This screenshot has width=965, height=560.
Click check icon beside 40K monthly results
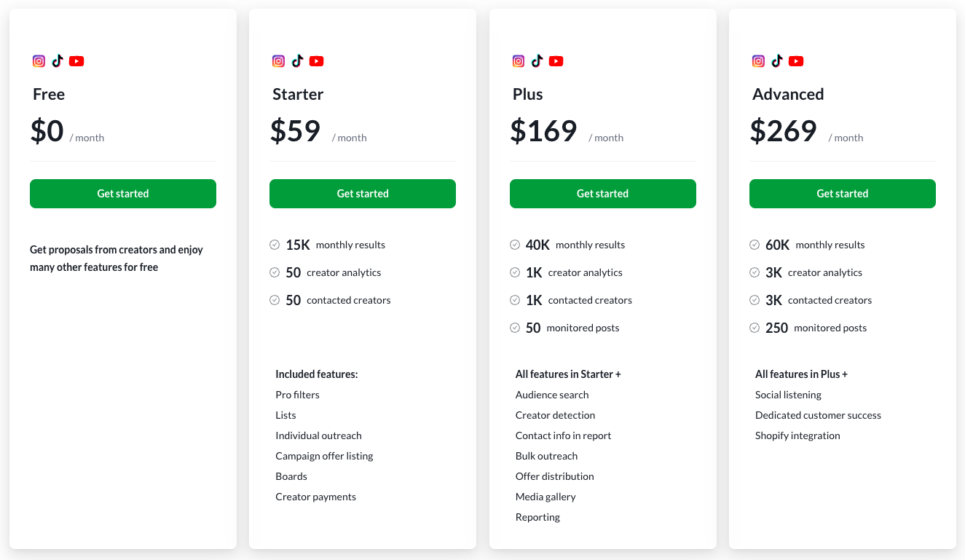(515, 245)
